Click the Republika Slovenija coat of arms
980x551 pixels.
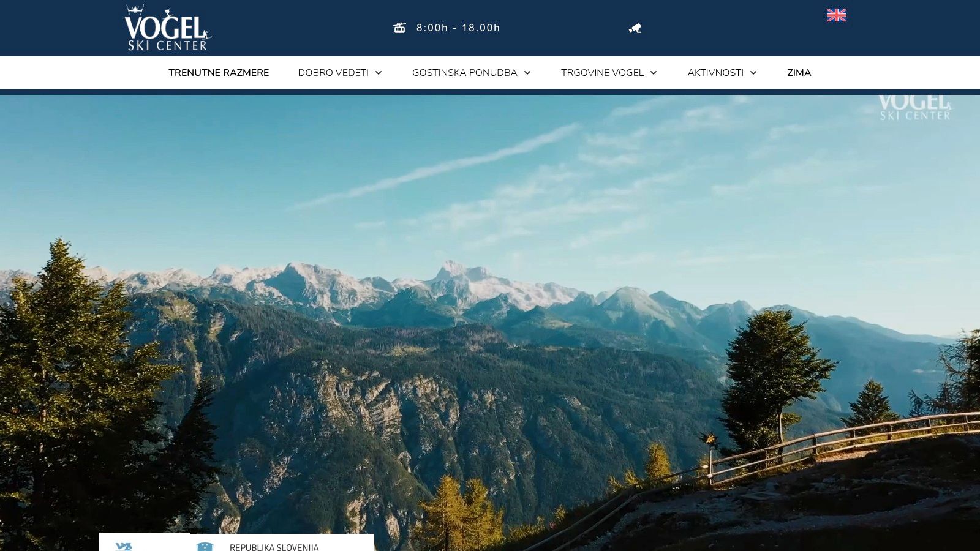click(205, 547)
